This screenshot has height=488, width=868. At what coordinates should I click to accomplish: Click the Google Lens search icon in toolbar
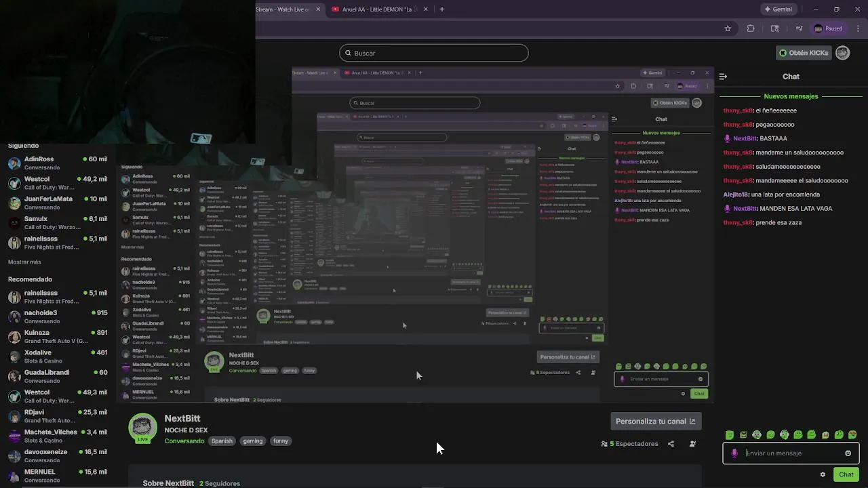pos(775,28)
